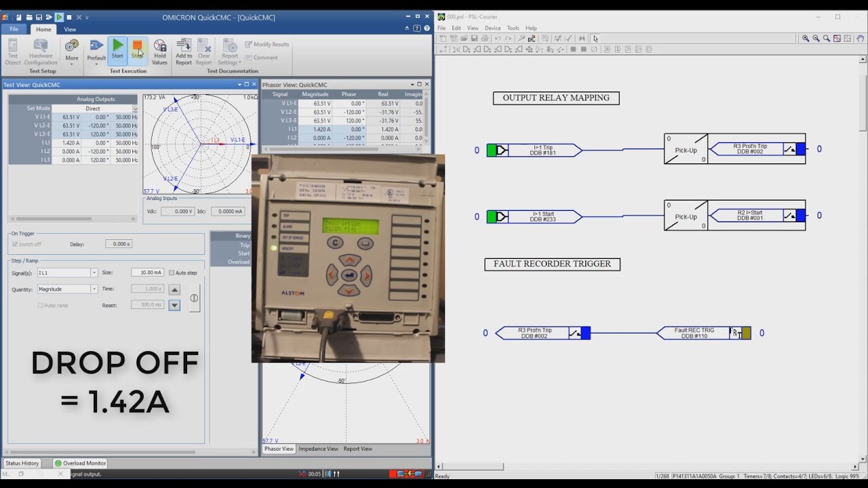This screenshot has height=488, width=868.
Task: Open PSL-Courier Edit menu
Action: point(456,28)
